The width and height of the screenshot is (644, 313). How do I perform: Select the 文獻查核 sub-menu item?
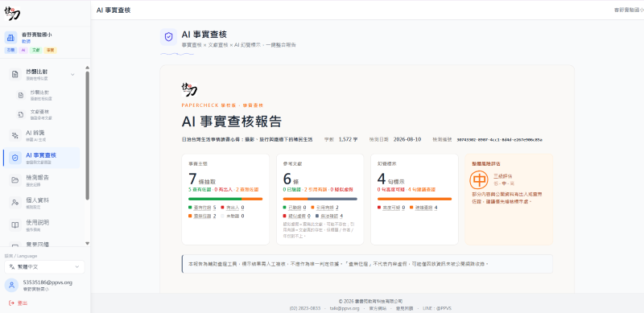tap(45, 114)
